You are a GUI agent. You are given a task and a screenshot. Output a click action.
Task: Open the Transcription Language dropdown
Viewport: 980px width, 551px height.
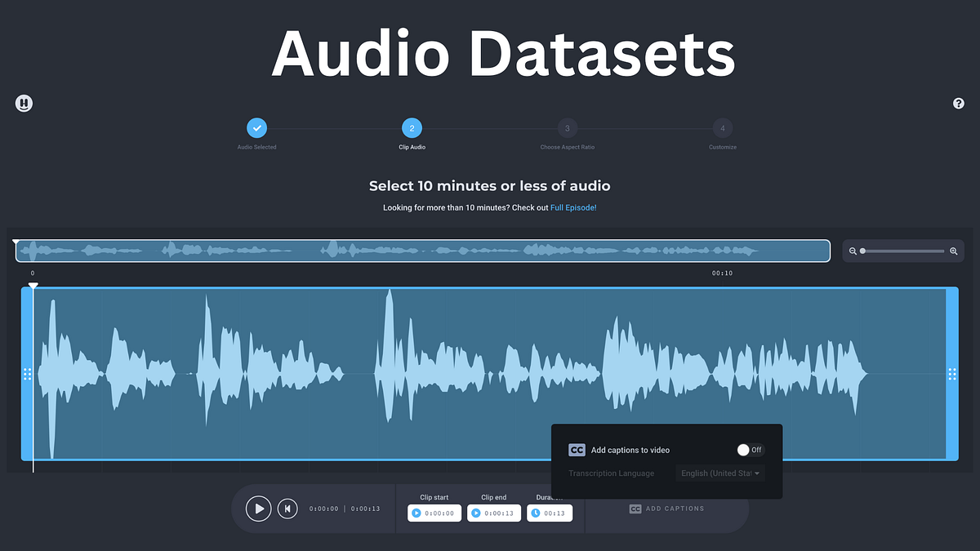(x=720, y=473)
